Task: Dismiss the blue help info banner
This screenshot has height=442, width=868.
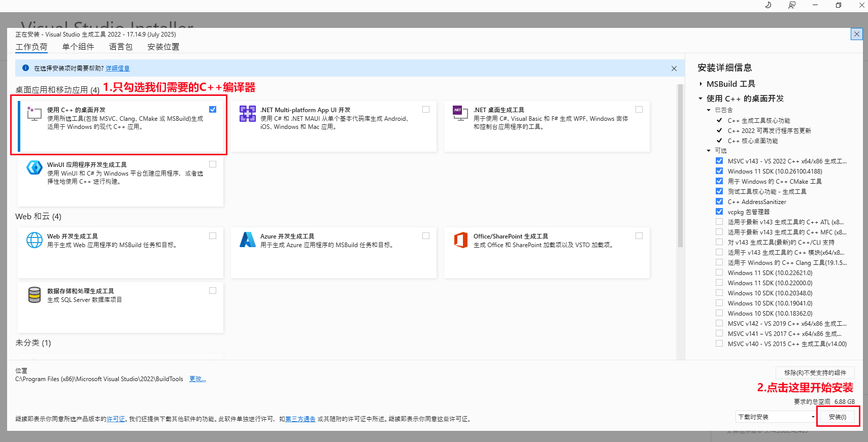Action: [674, 69]
